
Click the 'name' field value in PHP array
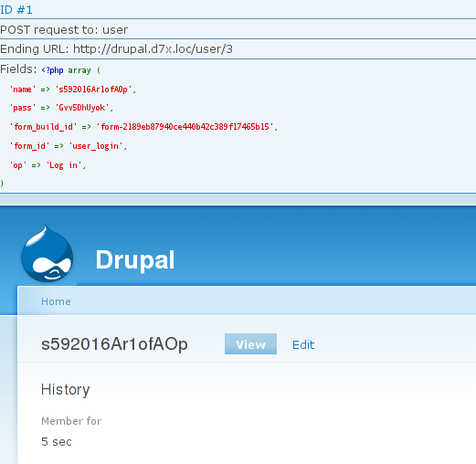[x=93, y=90]
